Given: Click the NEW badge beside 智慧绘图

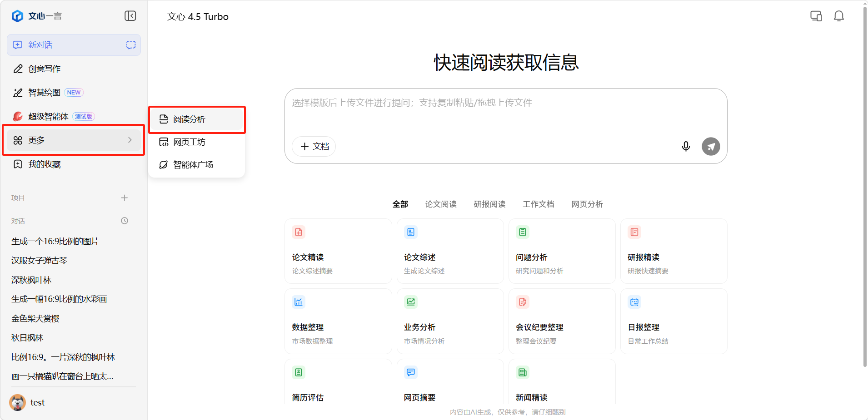Looking at the screenshot, I should tap(74, 93).
